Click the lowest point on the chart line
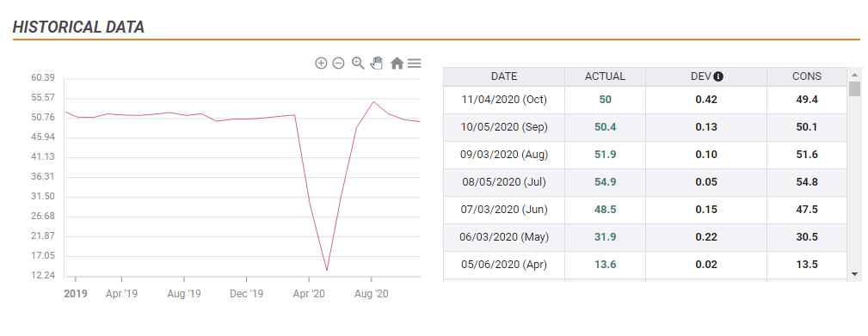Screen dimensions: 868x336 327,270
